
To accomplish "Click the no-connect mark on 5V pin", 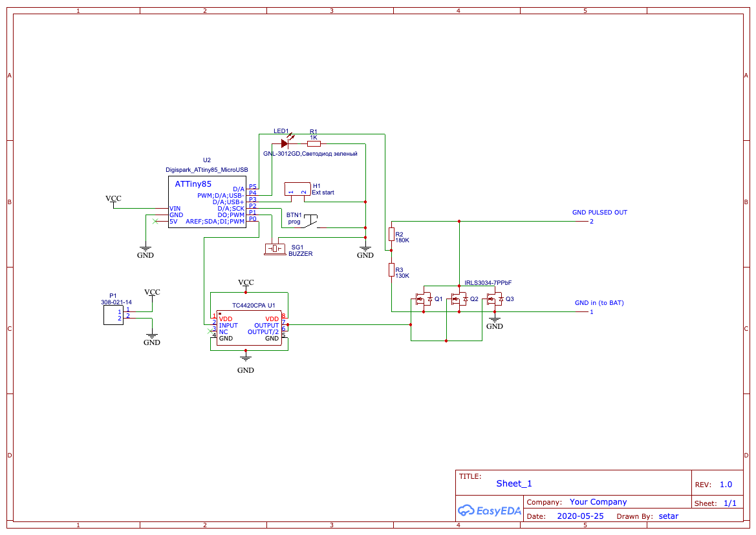I will [x=155, y=222].
